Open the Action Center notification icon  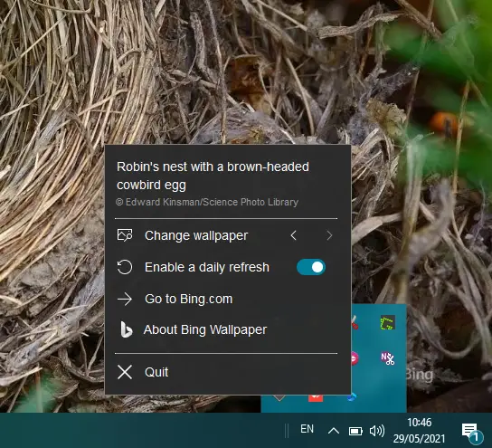471,432
